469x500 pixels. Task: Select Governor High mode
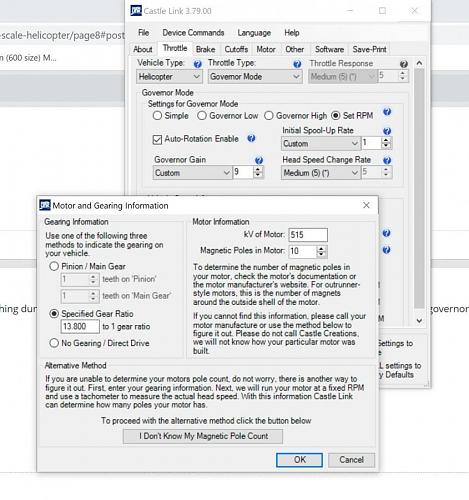tap(269, 116)
